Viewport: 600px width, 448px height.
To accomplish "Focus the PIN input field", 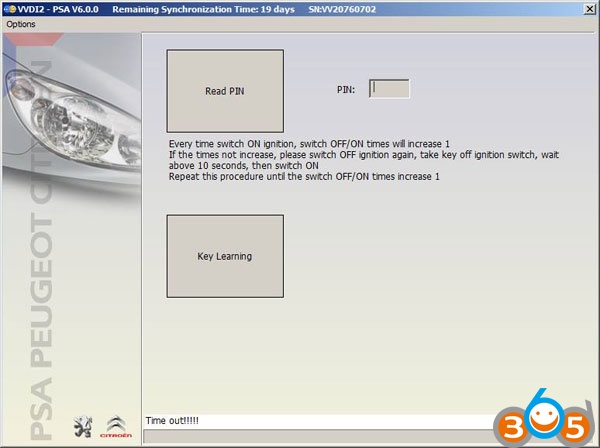I will coord(389,89).
